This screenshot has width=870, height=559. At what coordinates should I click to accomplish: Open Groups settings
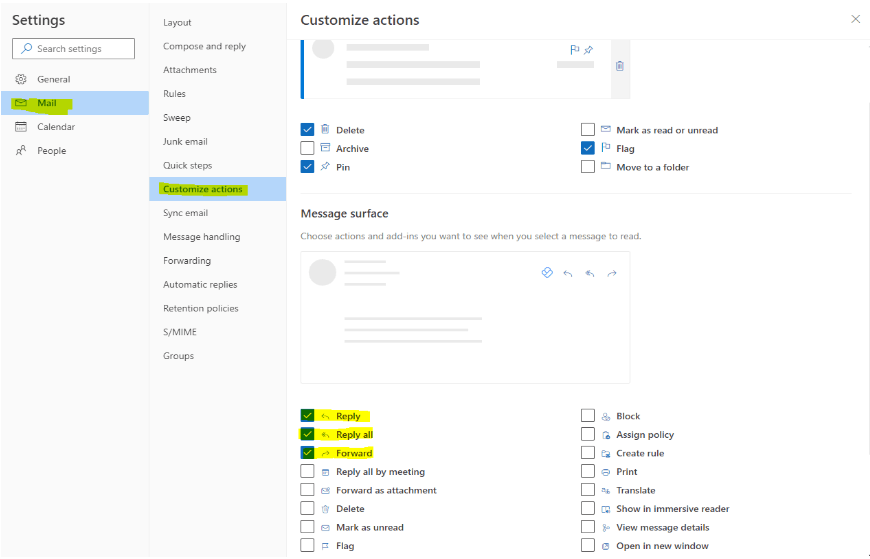[x=218, y=356]
